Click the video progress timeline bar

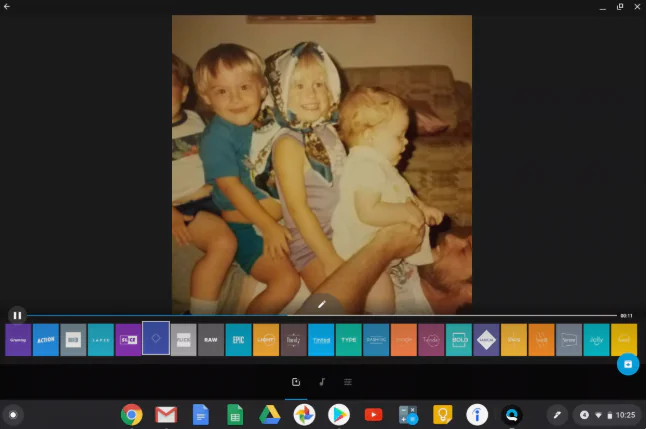point(320,315)
